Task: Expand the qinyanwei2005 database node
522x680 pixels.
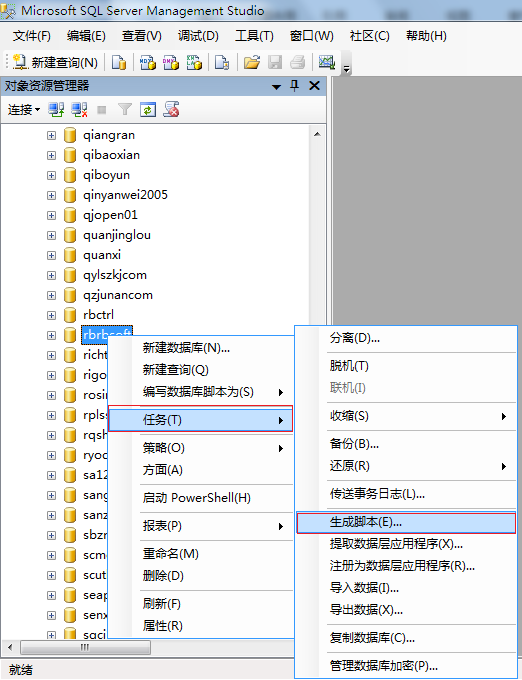Action: (x=52, y=195)
